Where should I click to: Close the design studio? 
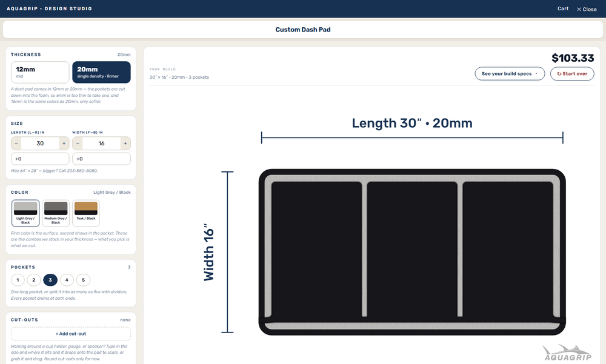pos(587,9)
